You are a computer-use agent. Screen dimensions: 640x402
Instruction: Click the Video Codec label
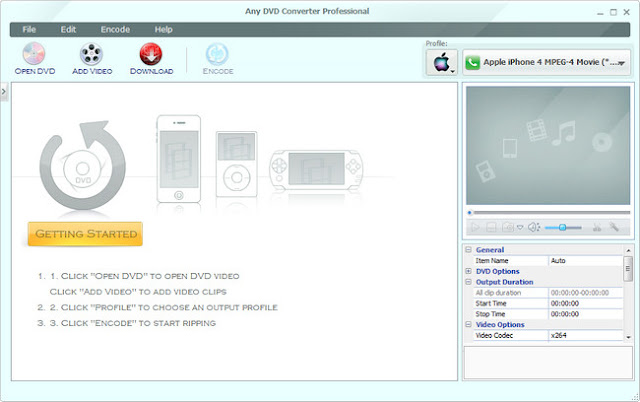tap(494, 335)
